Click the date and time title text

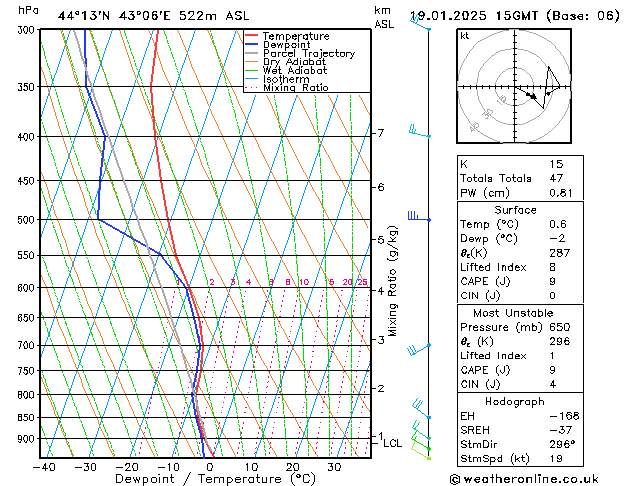(x=514, y=16)
